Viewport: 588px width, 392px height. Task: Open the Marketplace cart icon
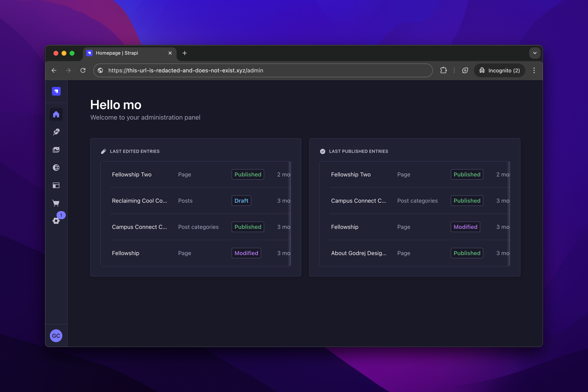[x=56, y=203]
